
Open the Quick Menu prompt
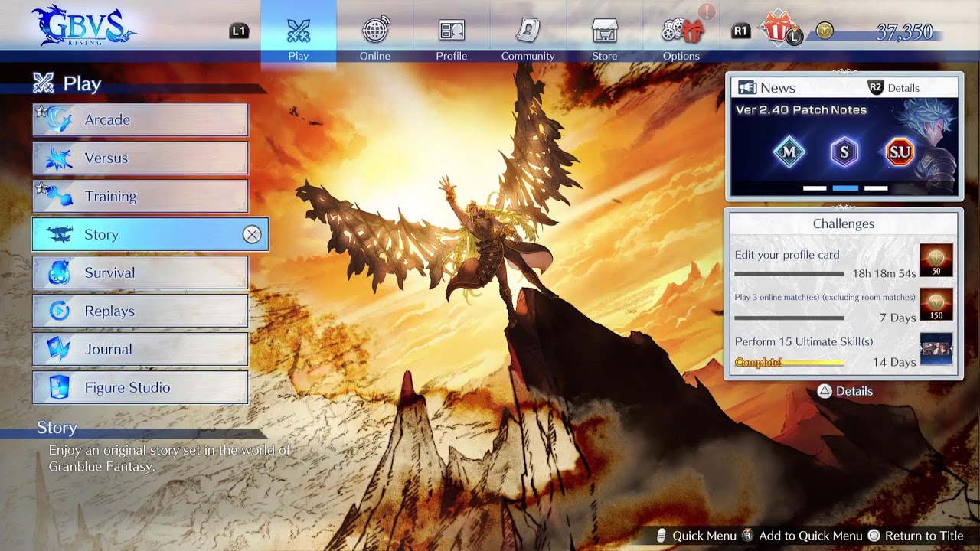pos(696,536)
